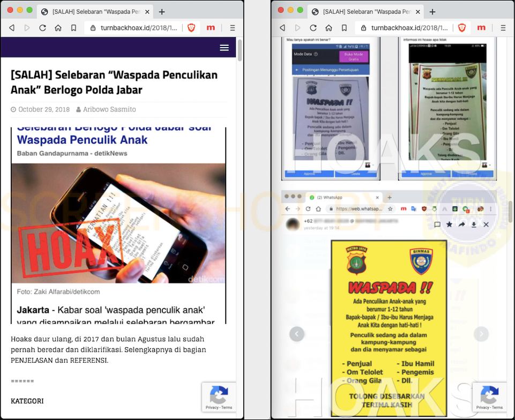Open Privacy link in left reCAPTCHA badge
This screenshot has width=515, height=420.
point(212,407)
